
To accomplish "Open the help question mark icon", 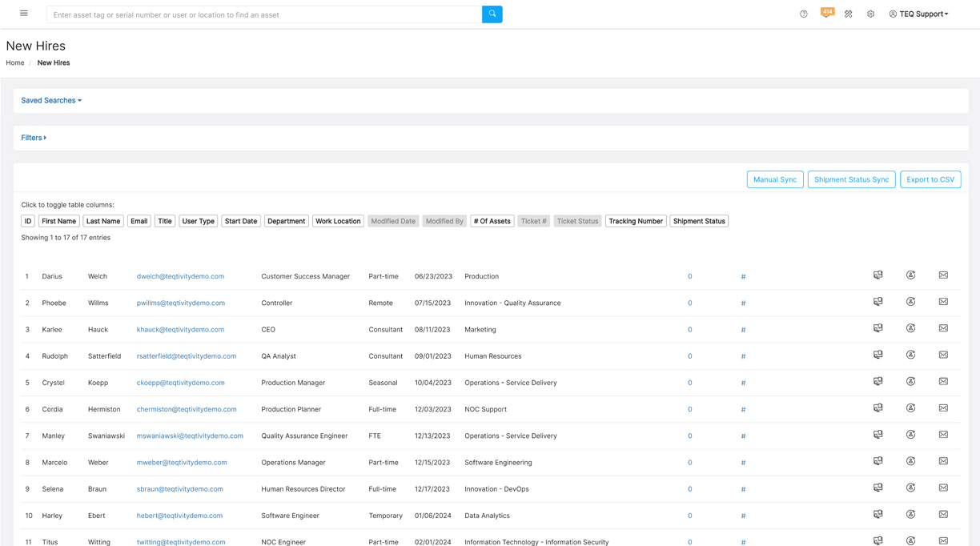I will click(x=804, y=14).
